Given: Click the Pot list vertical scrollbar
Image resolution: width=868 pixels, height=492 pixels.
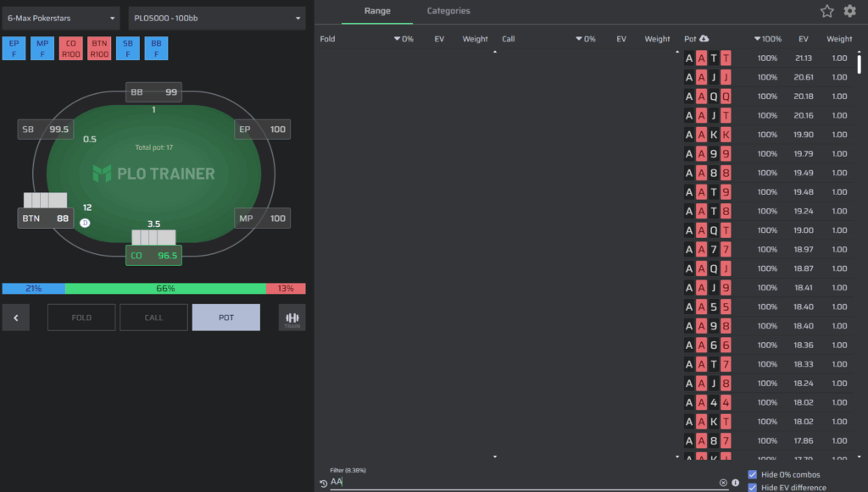Looking at the screenshot, I should tap(860, 64).
